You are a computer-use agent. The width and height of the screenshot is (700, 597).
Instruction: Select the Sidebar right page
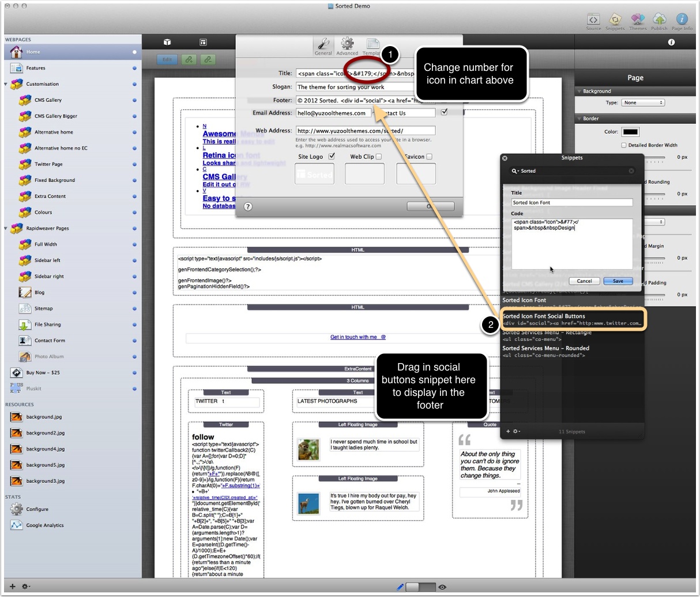pyautogui.click(x=49, y=277)
